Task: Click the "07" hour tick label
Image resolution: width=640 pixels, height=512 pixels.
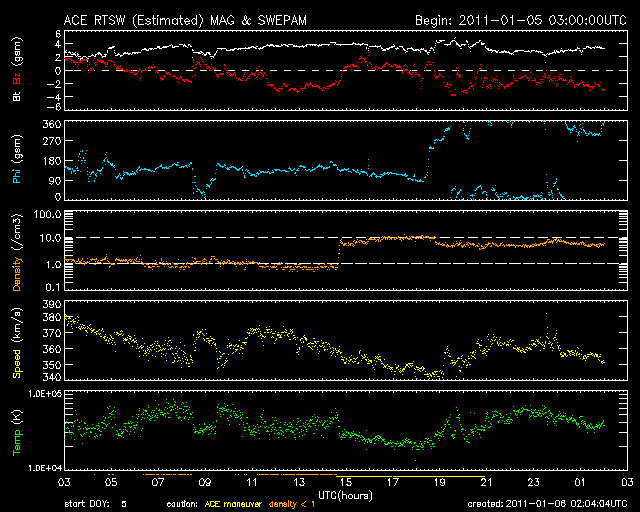Action: pyautogui.click(x=158, y=483)
